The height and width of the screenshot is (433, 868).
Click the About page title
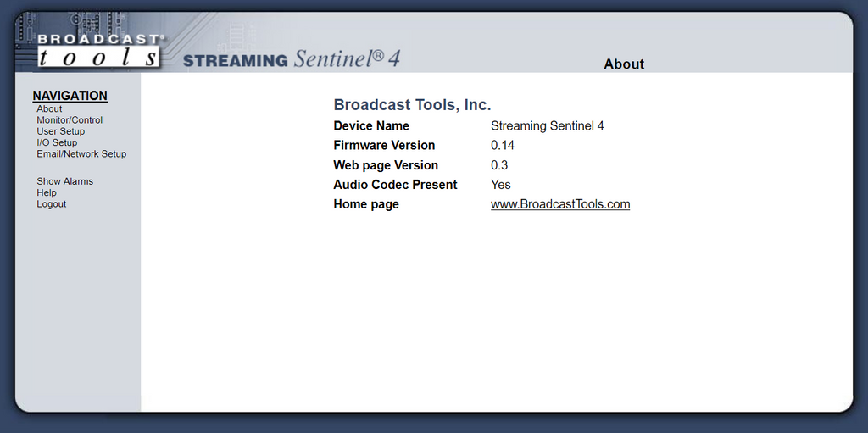click(624, 64)
